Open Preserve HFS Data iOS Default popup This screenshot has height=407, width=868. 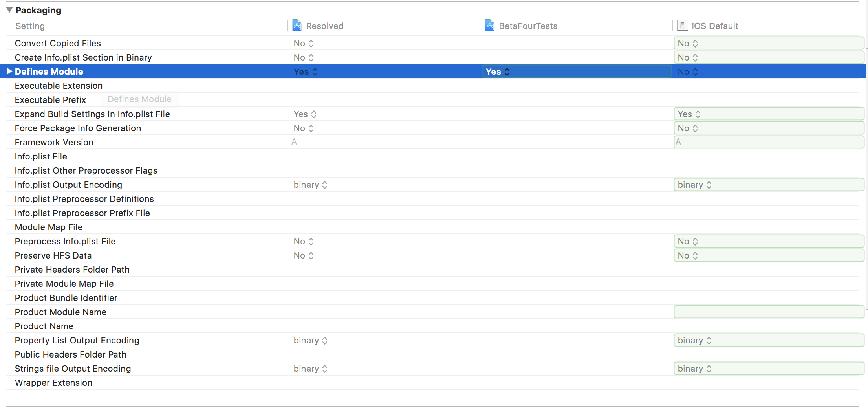769,255
